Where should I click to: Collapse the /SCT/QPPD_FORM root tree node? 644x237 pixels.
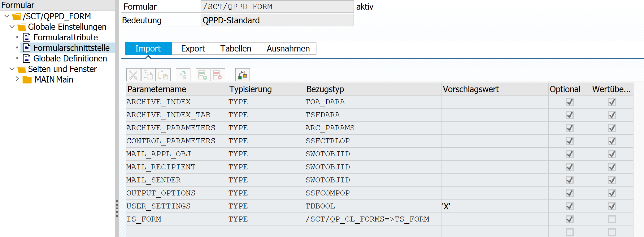pos(7,16)
